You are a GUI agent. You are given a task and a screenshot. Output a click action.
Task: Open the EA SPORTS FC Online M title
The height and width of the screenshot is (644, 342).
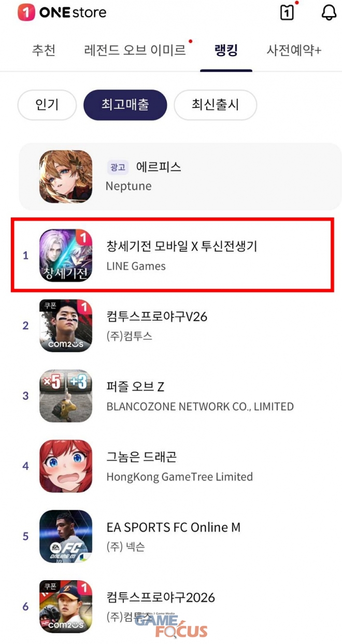coord(174,527)
